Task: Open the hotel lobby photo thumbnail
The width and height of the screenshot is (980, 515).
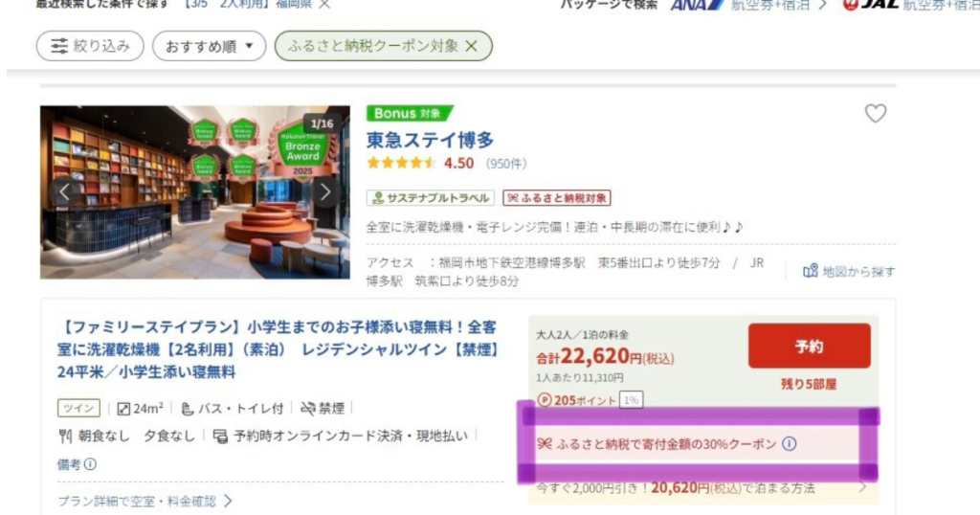Action: 195,191
